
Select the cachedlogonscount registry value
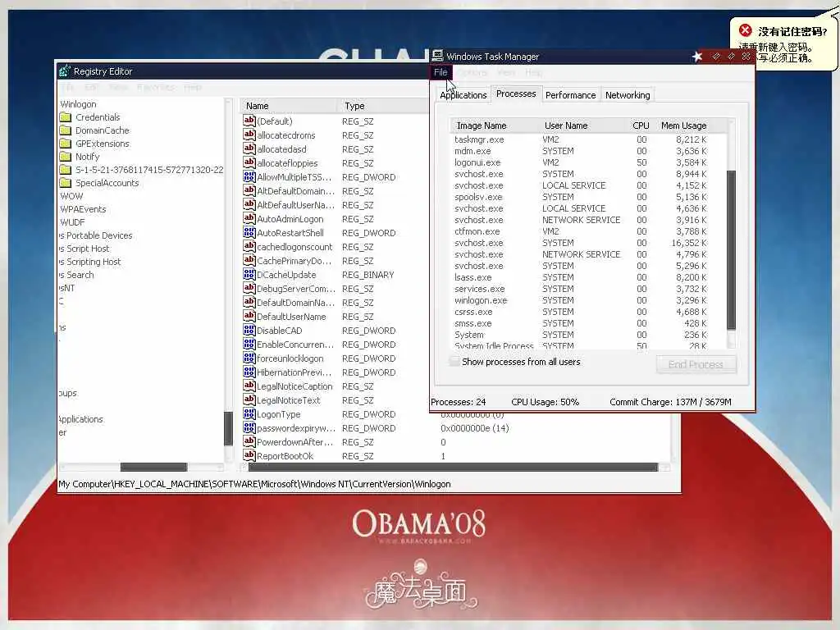[x=294, y=247]
